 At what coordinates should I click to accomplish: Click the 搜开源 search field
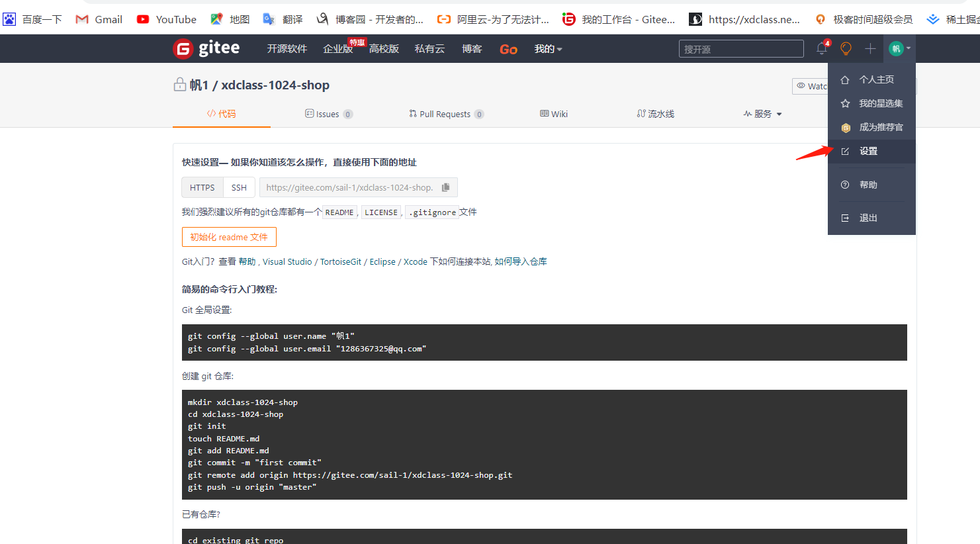pos(741,49)
